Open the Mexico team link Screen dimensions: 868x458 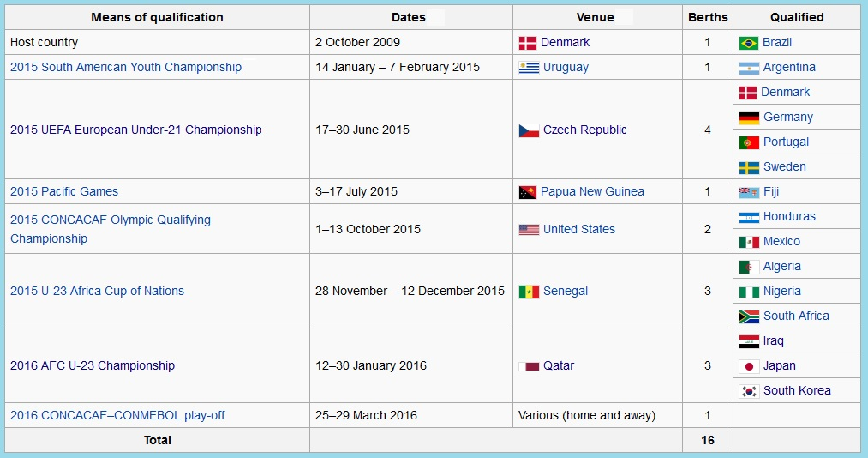(781, 242)
